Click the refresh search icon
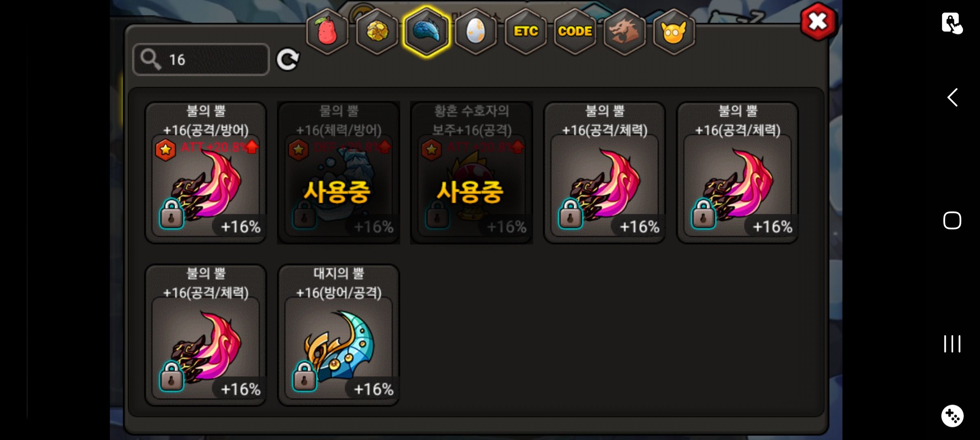The image size is (980, 440). [288, 60]
